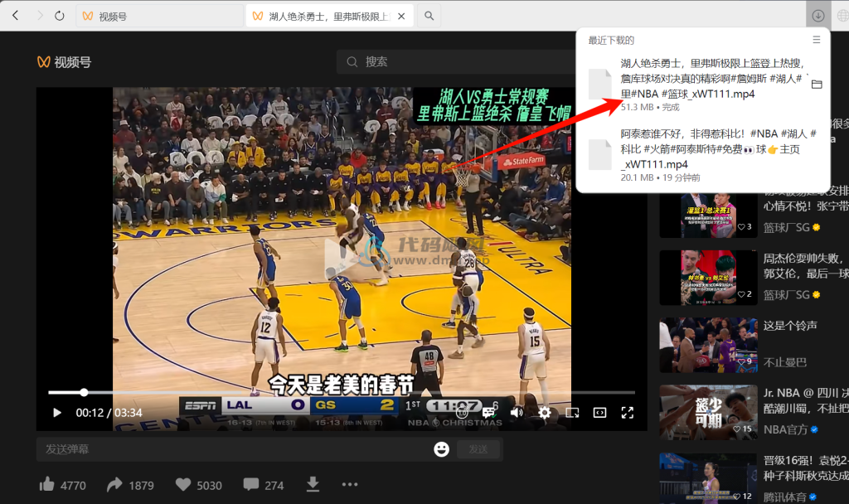Toggle the downloads panel icon
The height and width of the screenshot is (504, 849).
[818, 16]
